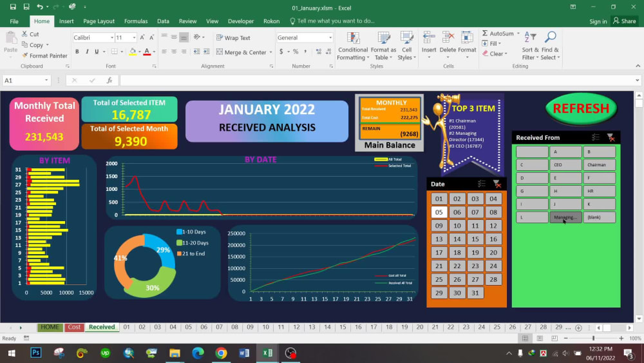Toggle Wrap Text
The image size is (644, 363).
(x=233, y=37)
